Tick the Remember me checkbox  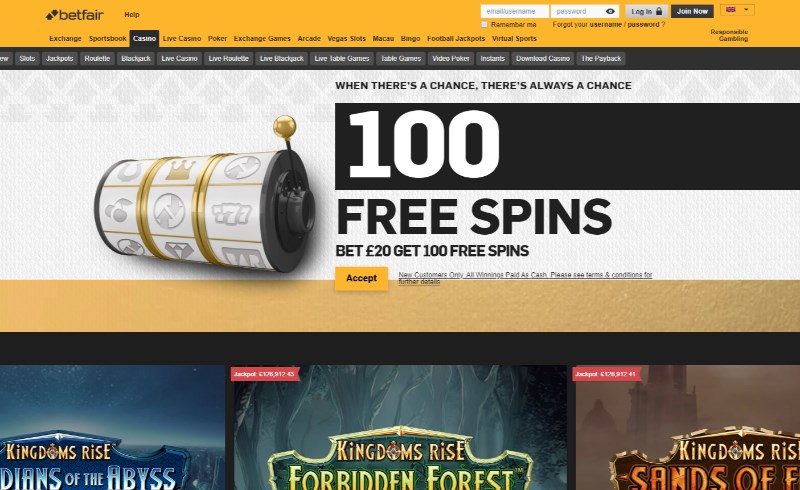point(484,24)
